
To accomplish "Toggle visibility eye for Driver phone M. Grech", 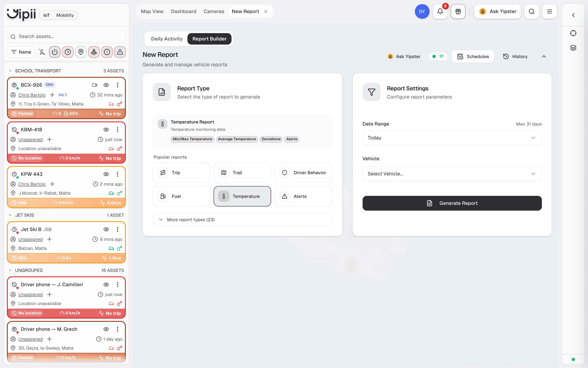I will (106, 329).
